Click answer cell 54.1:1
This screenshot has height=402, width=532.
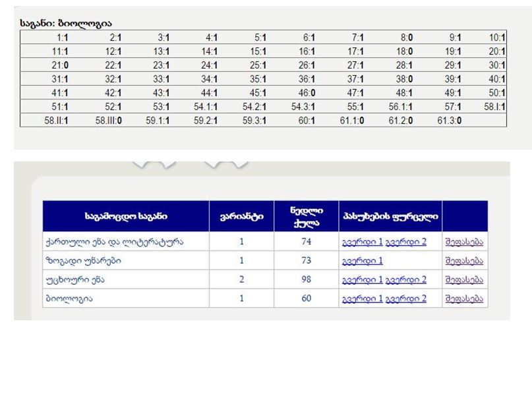(x=206, y=107)
